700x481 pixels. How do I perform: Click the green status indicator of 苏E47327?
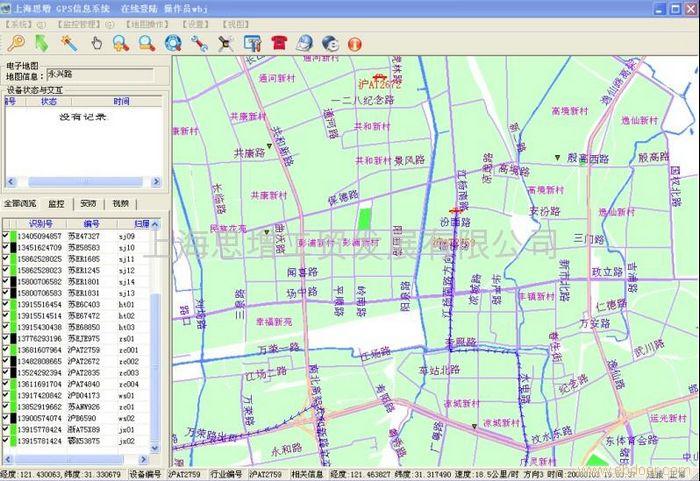point(13,236)
